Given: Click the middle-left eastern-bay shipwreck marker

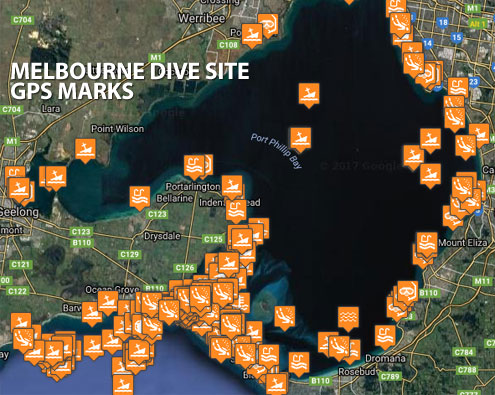Looking at the screenshot, I should (414, 156).
